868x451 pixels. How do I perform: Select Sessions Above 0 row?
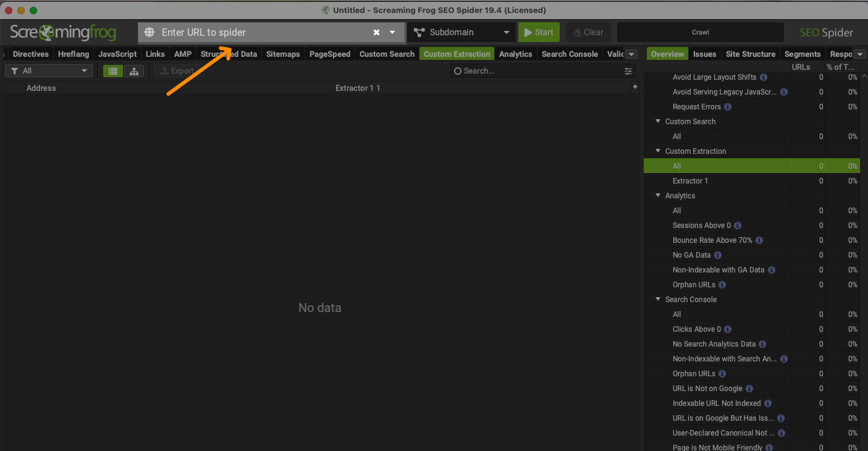pos(751,225)
